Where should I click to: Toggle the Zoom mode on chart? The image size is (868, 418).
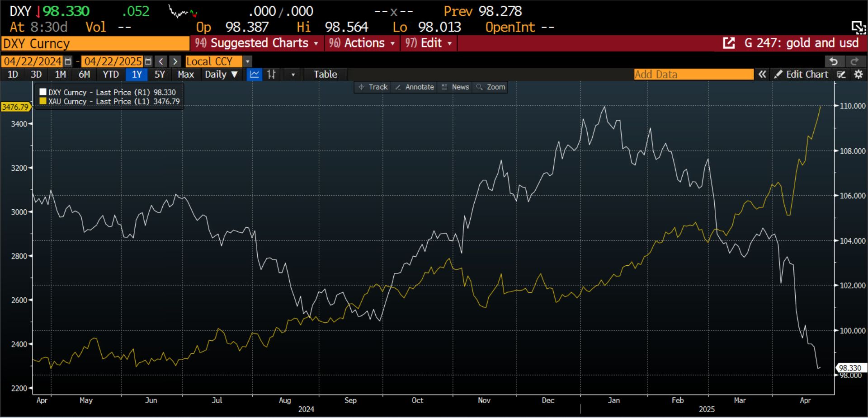[x=491, y=87]
